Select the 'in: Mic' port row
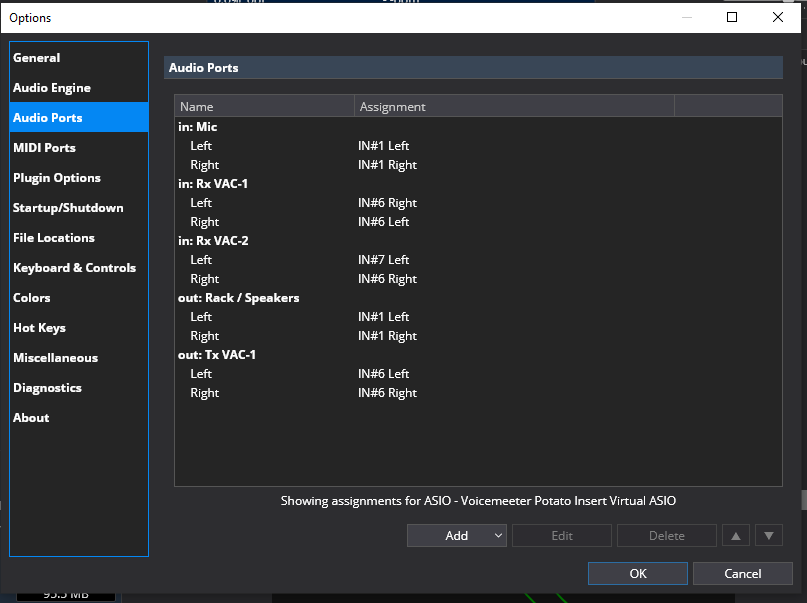This screenshot has height=603, width=807. click(x=478, y=127)
